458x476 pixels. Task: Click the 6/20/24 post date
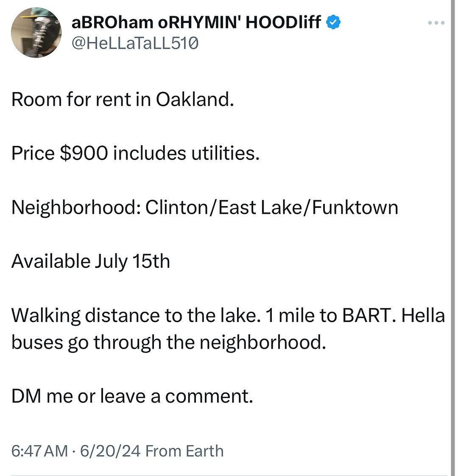tap(109, 451)
